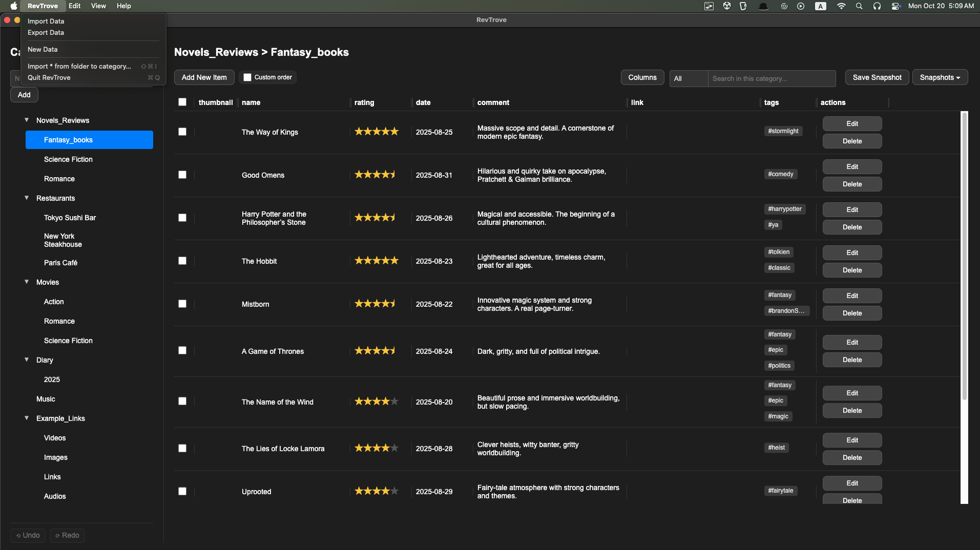Toggle the select-all checkbox in table header

(182, 102)
